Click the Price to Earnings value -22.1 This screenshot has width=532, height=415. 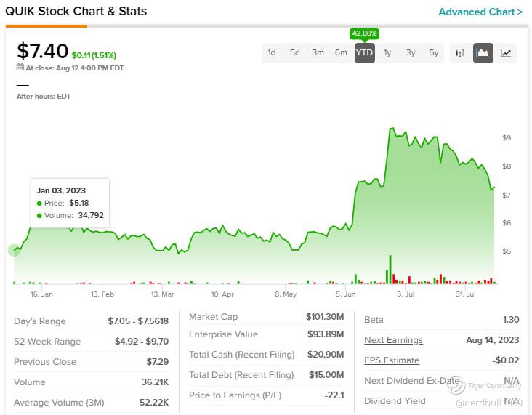pos(334,395)
